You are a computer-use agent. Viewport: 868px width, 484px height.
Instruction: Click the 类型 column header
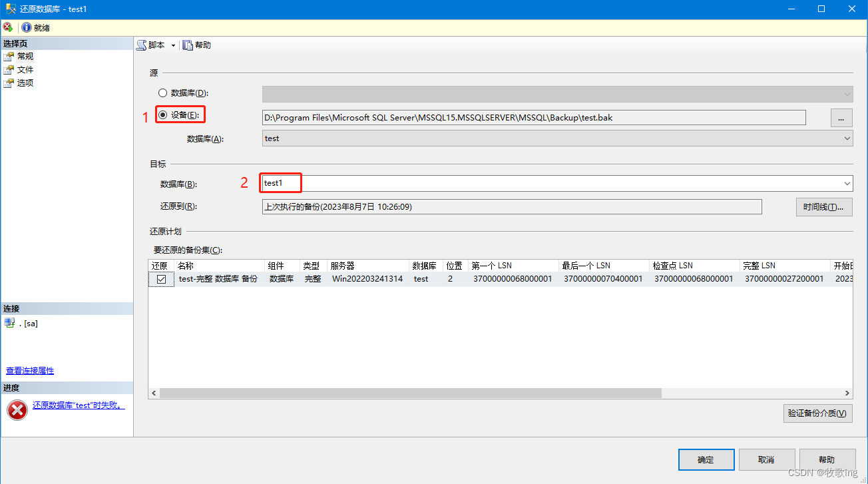click(x=314, y=266)
